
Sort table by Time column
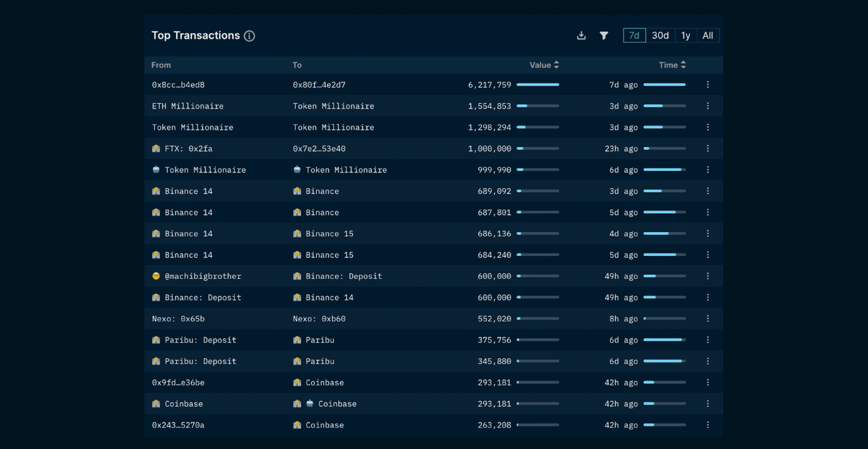(x=672, y=65)
